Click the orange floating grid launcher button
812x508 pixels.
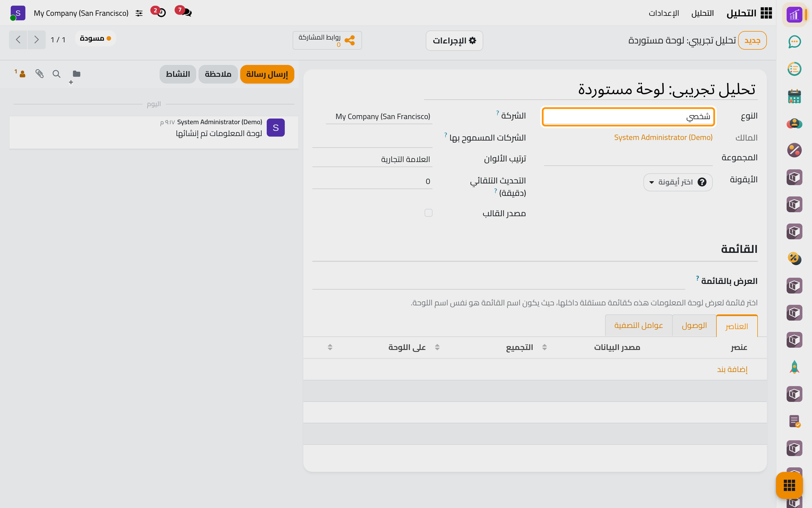(789, 485)
